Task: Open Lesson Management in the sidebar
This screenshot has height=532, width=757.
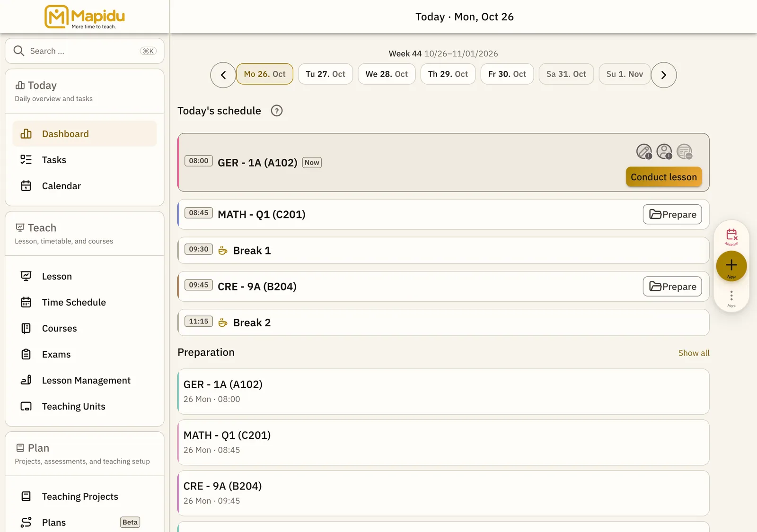Action: pos(85,380)
